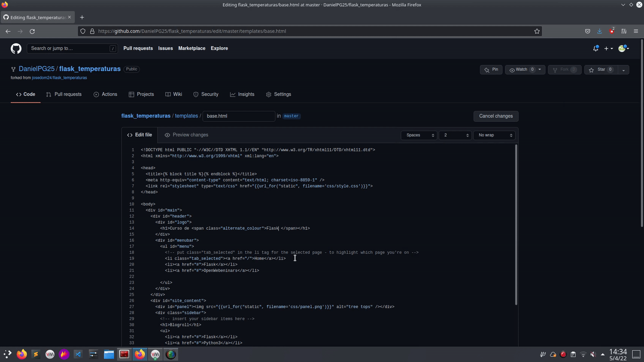
Task: Star the repository
Action: pos(601,69)
